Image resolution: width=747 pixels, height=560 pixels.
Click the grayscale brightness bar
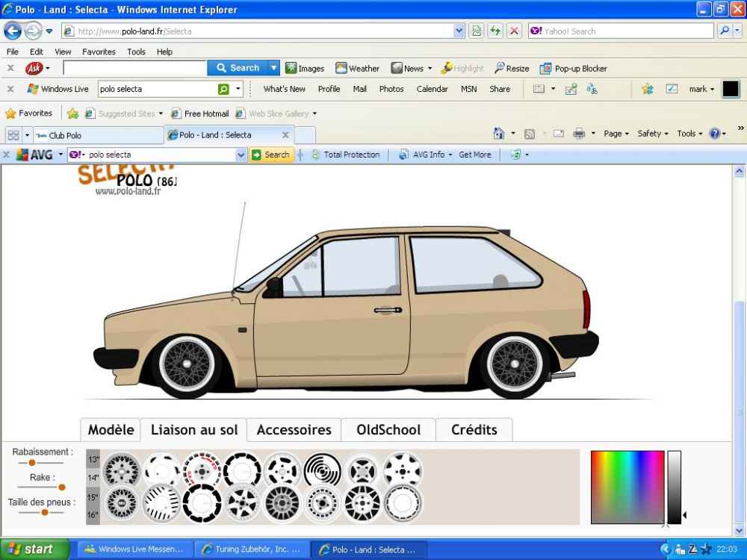674,487
